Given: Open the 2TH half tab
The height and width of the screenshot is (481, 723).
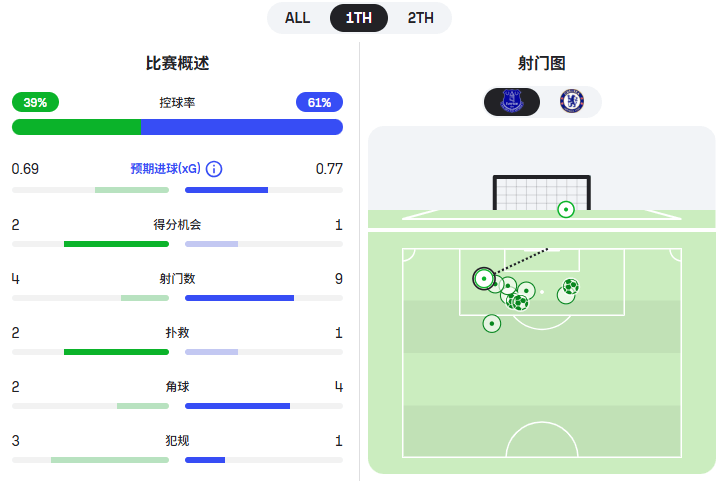Looking at the screenshot, I should (x=421, y=18).
